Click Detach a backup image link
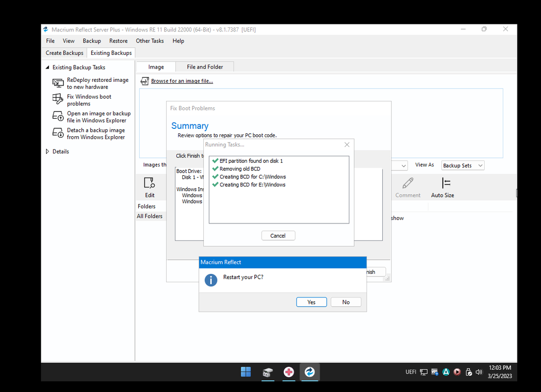The height and width of the screenshot is (392, 541). (x=96, y=134)
